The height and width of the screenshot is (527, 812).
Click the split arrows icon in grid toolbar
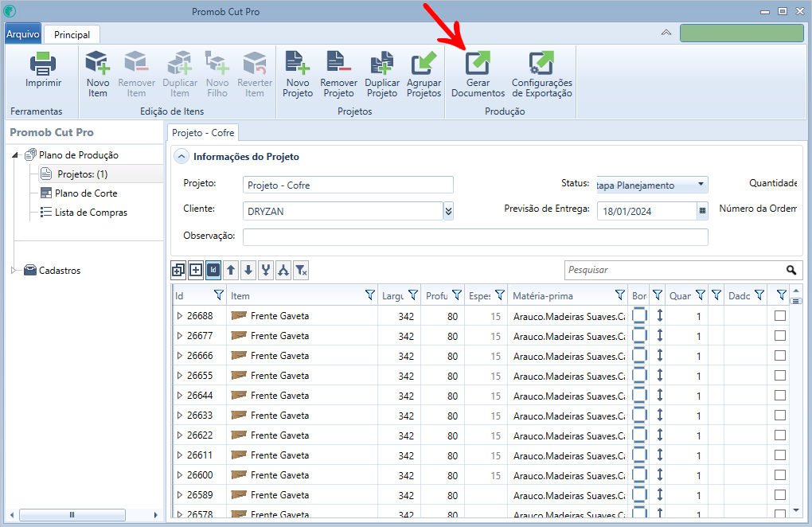(283, 270)
